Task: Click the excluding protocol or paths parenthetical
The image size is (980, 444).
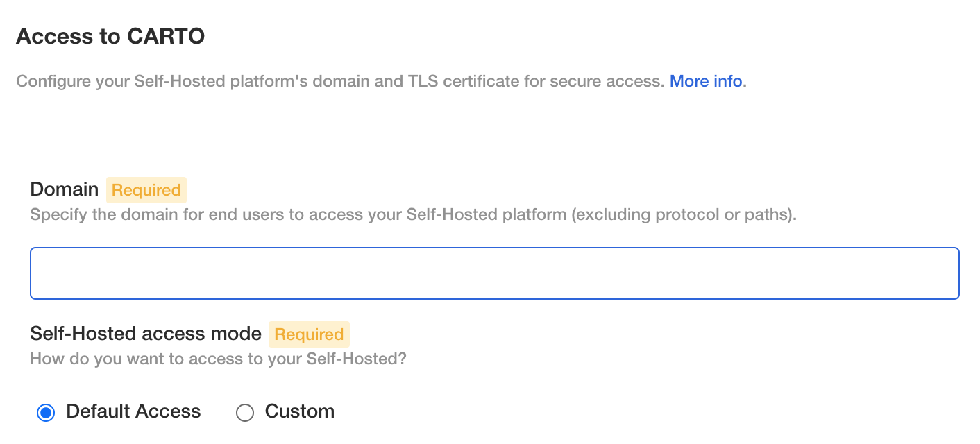Action: (684, 214)
